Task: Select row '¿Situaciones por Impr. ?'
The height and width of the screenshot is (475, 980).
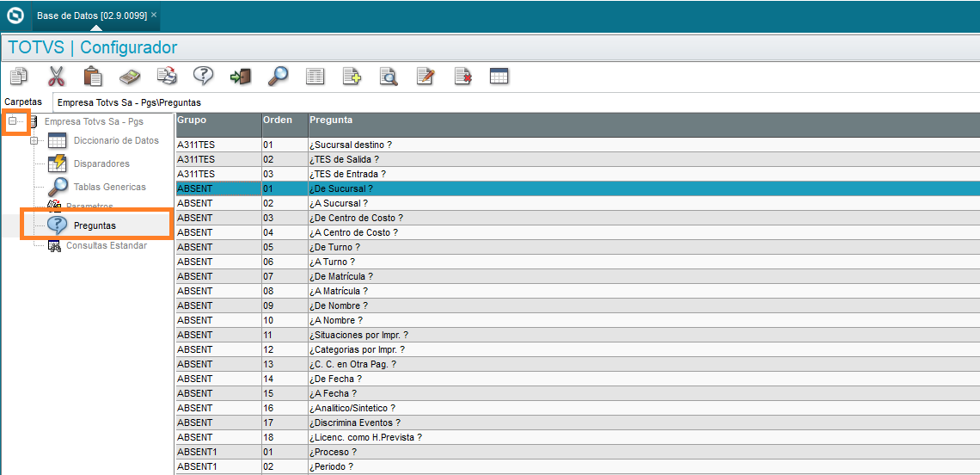Action: coord(578,335)
